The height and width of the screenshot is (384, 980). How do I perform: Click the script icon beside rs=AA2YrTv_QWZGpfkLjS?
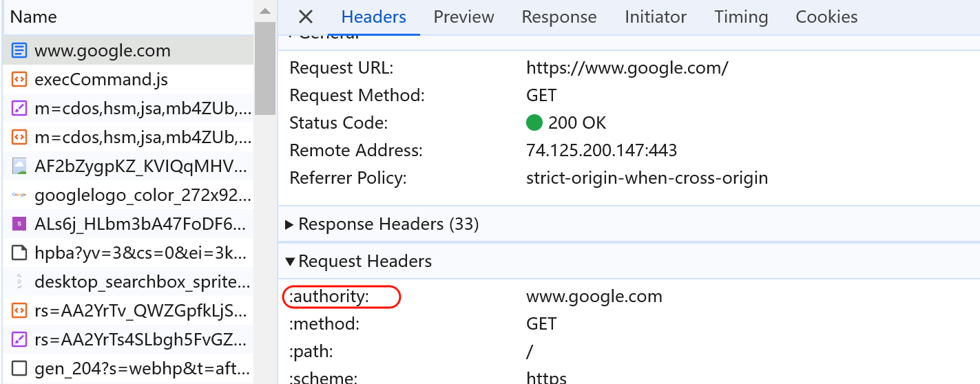19,311
